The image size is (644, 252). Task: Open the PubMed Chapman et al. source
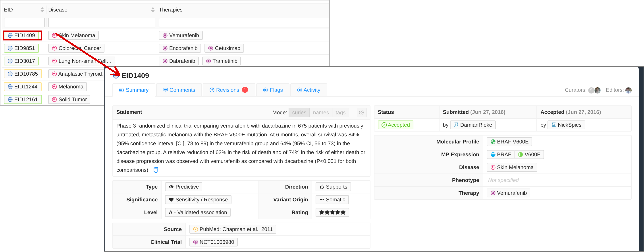(233, 229)
